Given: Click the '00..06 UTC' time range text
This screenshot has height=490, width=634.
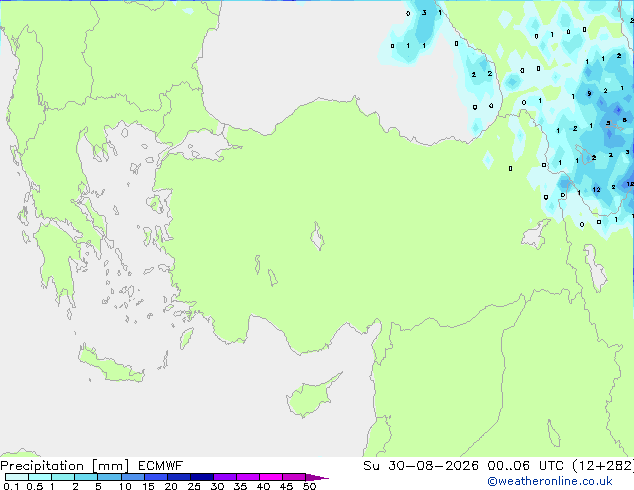Looking at the screenshot, I should click(x=525, y=466).
